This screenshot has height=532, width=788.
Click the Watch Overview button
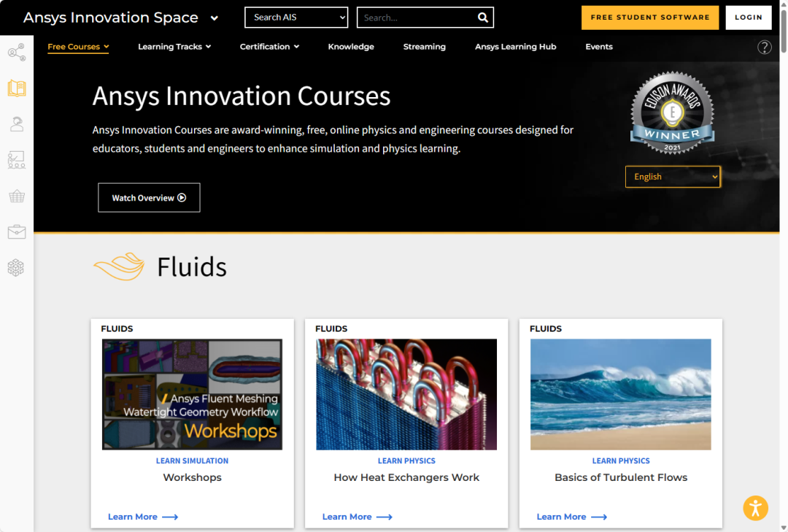149,198
